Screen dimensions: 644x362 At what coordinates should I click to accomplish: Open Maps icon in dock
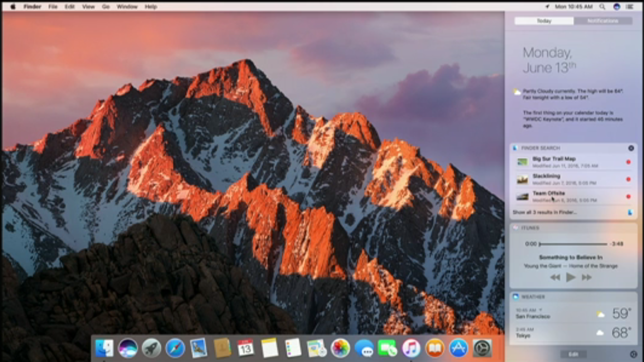click(x=317, y=348)
